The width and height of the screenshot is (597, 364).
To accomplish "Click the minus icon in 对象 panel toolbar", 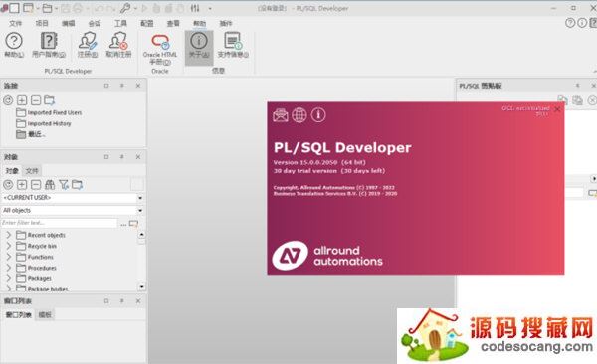I will (36, 185).
